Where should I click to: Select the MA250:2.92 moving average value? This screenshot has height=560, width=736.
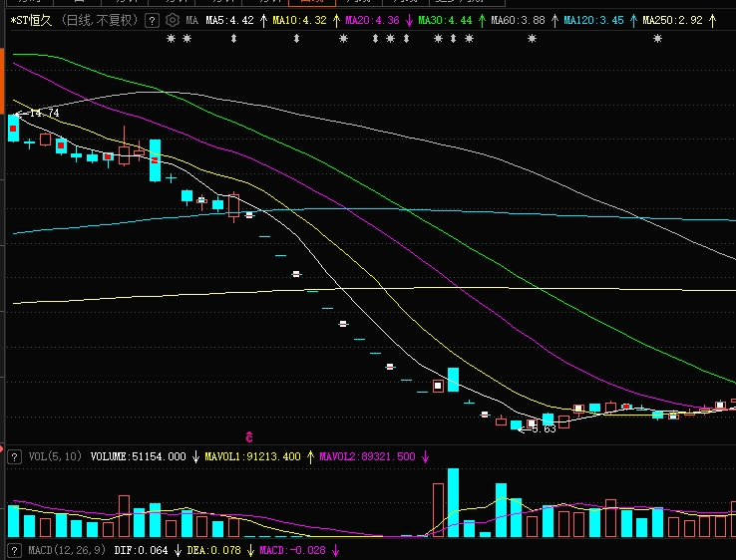point(672,21)
